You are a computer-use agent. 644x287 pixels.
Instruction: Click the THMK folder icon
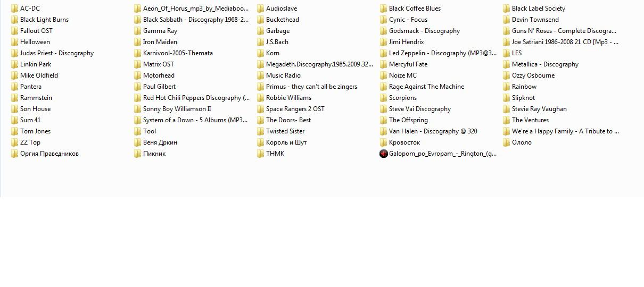pos(260,154)
